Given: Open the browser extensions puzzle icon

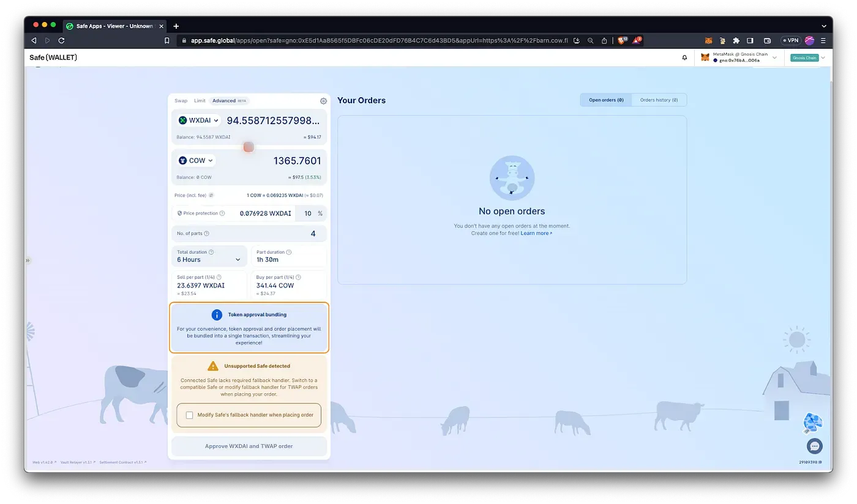Looking at the screenshot, I should (736, 40).
